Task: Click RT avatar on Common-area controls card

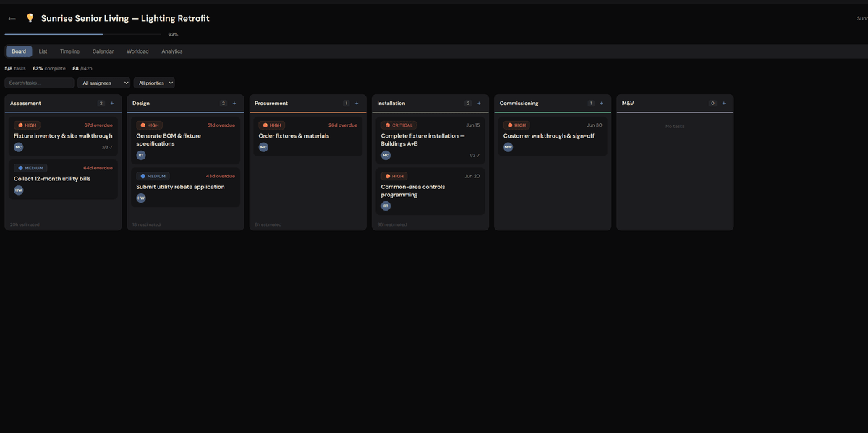Action: 386,206
